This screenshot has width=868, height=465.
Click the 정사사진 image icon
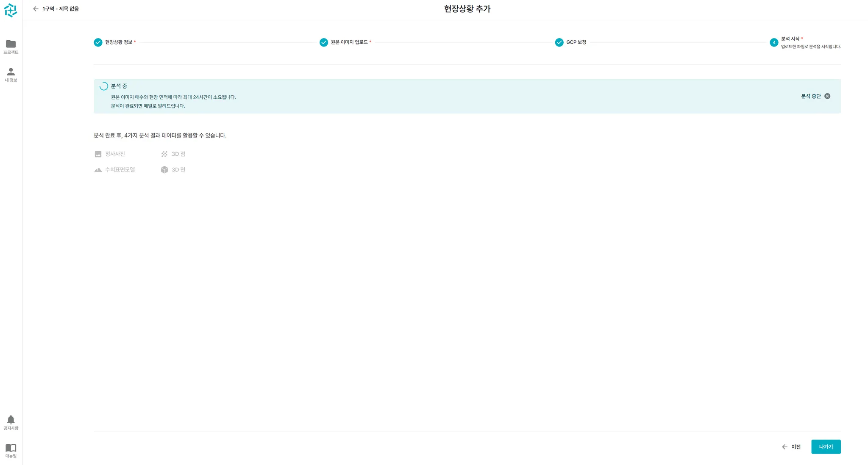point(98,154)
